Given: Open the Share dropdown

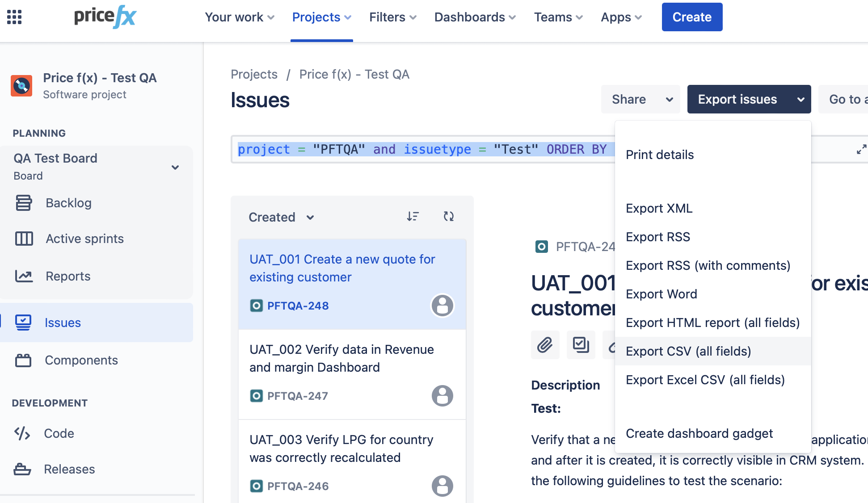Looking at the screenshot, I should (640, 99).
